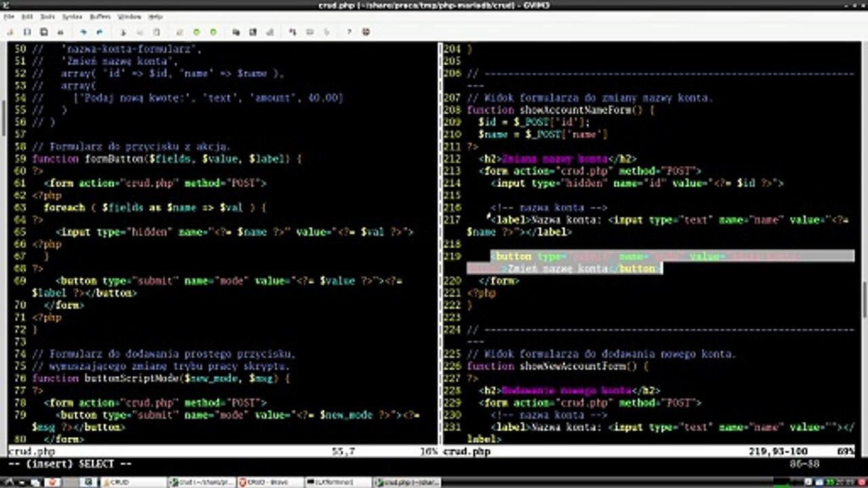Screen dimensions: 868x488
Task: Click the Save current file icon
Action: coord(27,32)
